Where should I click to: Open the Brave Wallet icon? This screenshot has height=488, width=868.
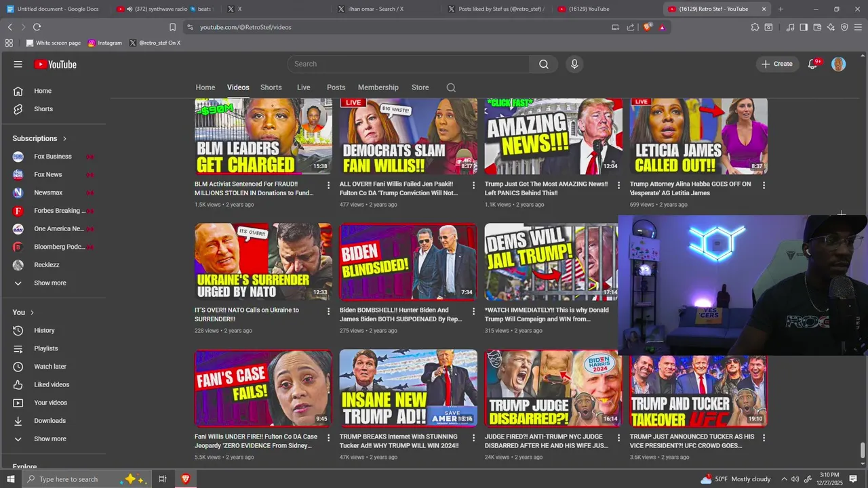817,27
